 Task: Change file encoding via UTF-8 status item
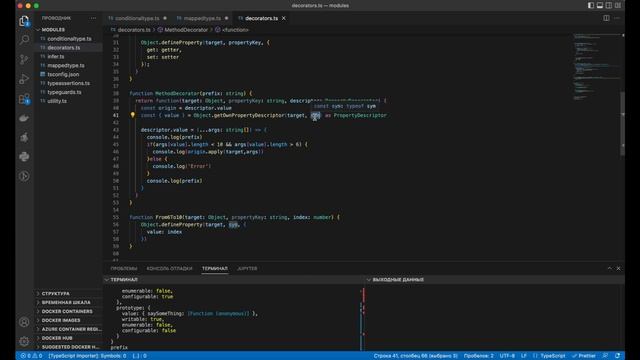coord(507,356)
